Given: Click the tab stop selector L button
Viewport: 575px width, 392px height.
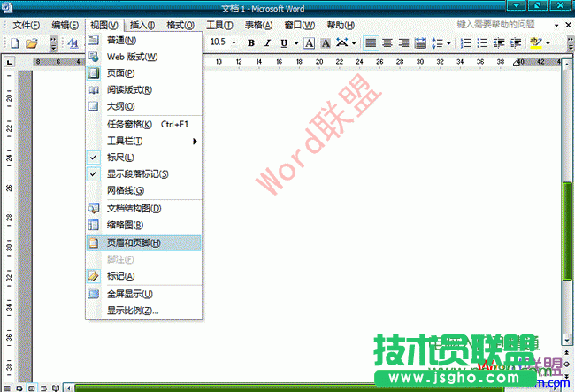Looking at the screenshot, I should [9, 62].
